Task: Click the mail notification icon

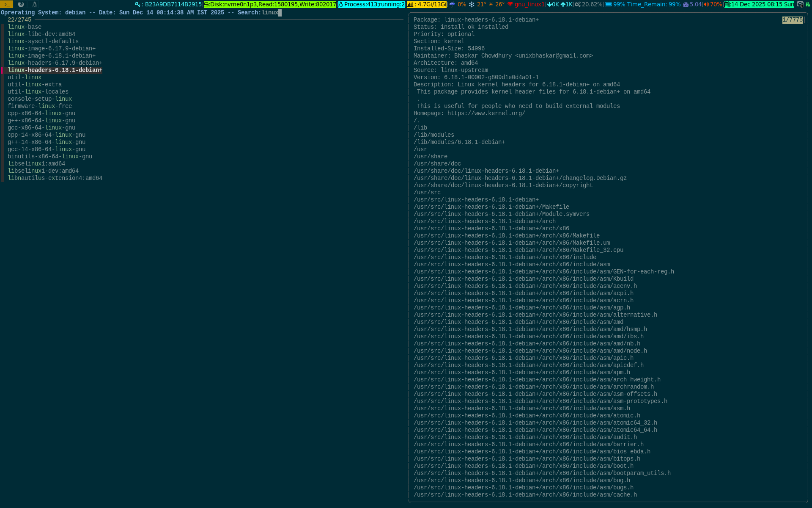Action: click(x=800, y=4)
